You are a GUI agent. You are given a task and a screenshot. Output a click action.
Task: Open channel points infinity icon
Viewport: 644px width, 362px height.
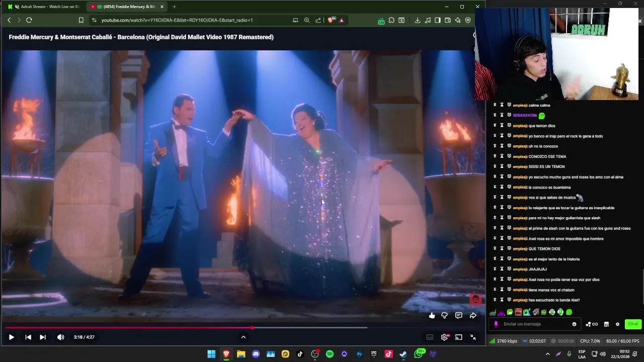coord(592,324)
